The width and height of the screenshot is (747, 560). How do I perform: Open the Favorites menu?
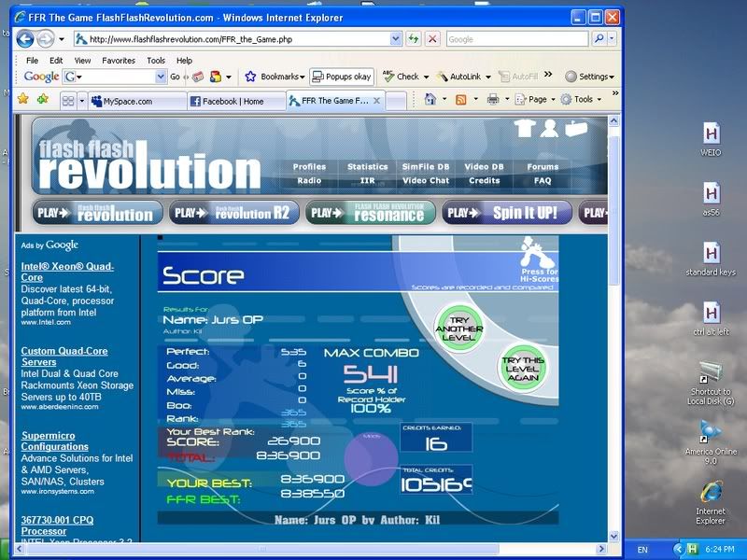click(x=119, y=61)
